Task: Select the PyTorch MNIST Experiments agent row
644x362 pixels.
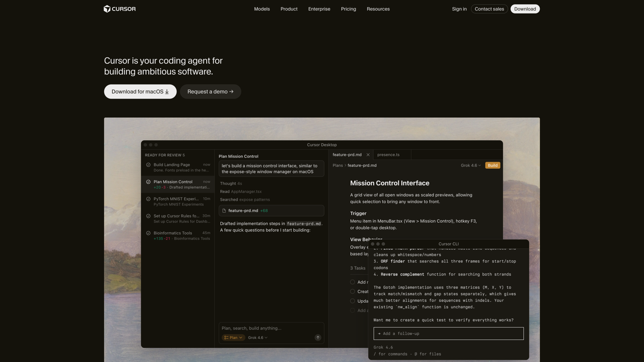Action: click(x=178, y=202)
